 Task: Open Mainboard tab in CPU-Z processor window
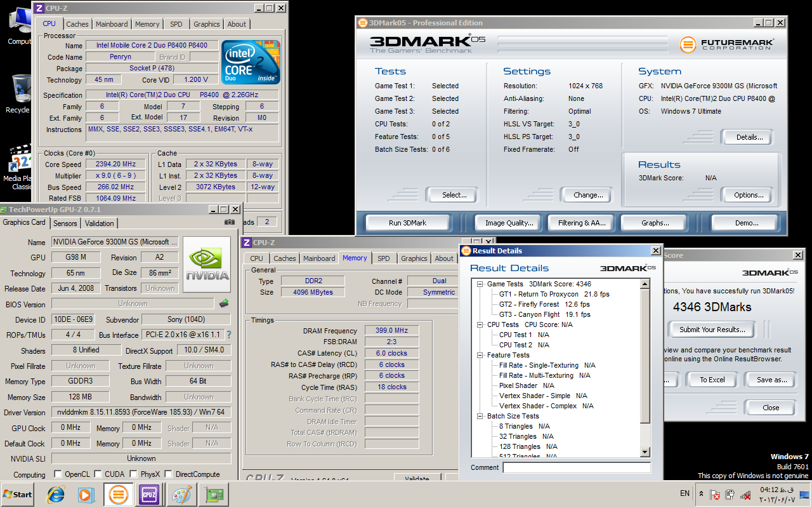tap(112, 24)
